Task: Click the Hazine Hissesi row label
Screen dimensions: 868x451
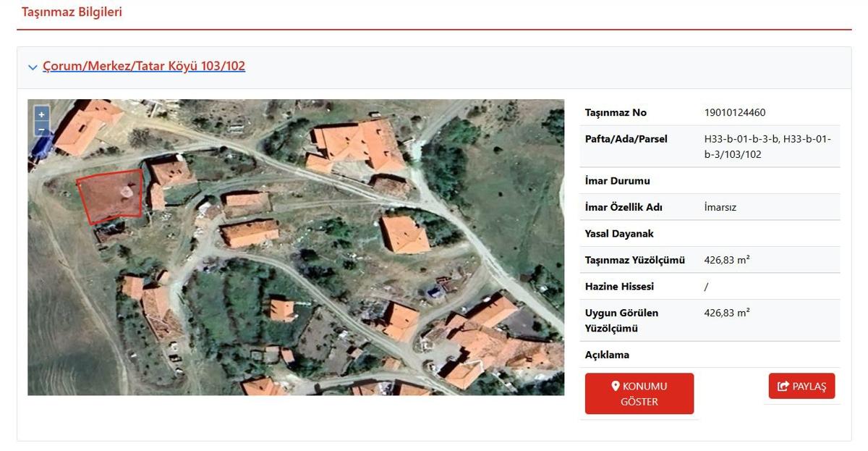Action: coord(619,287)
